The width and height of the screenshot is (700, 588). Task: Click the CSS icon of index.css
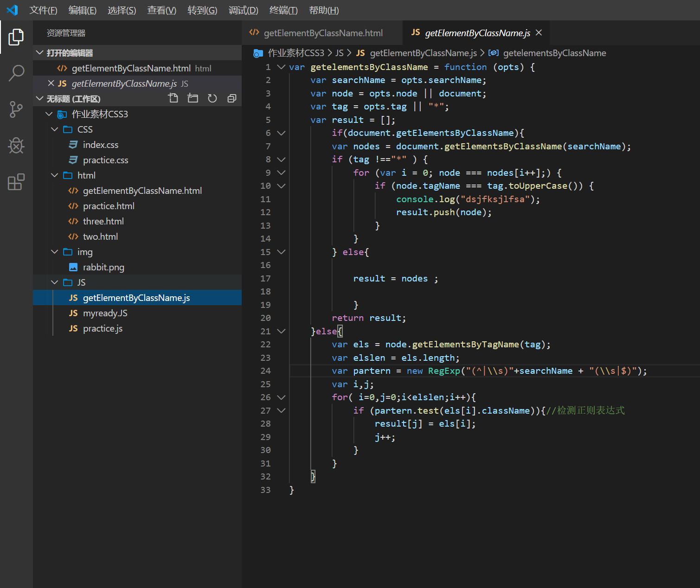73,145
